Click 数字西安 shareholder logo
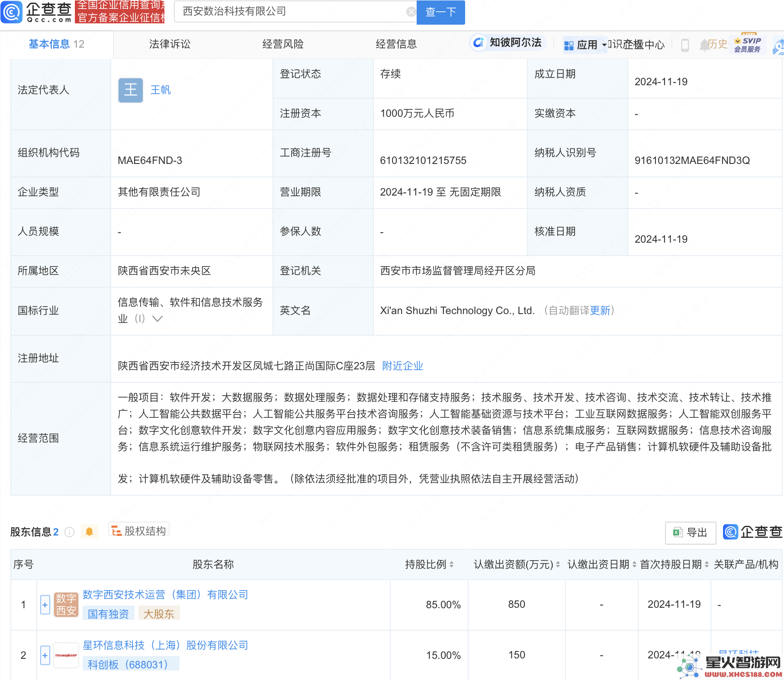 point(66,605)
